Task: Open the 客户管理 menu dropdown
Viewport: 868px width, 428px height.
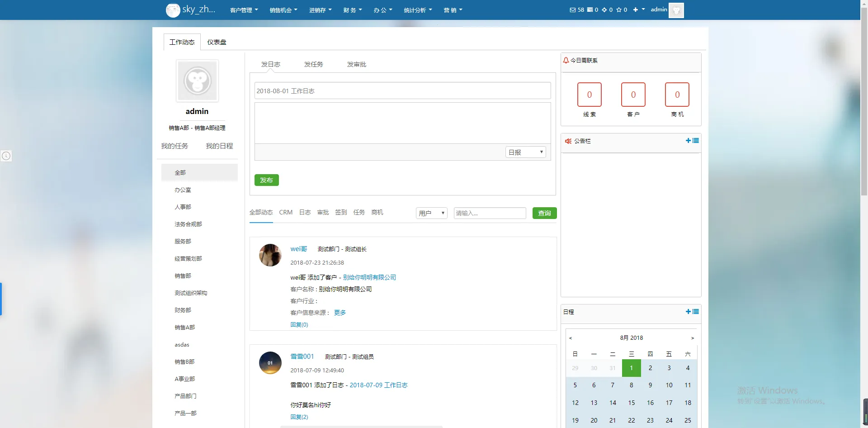Action: (243, 10)
